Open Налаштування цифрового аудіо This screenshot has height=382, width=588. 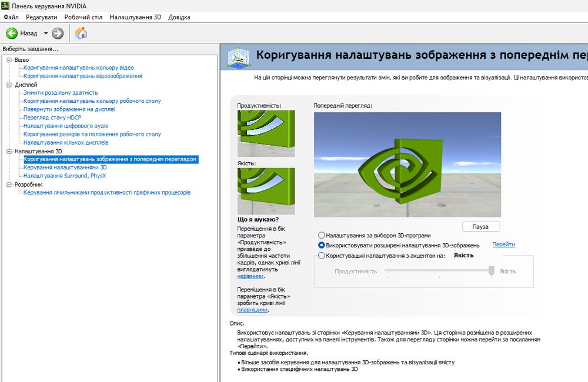pos(66,126)
